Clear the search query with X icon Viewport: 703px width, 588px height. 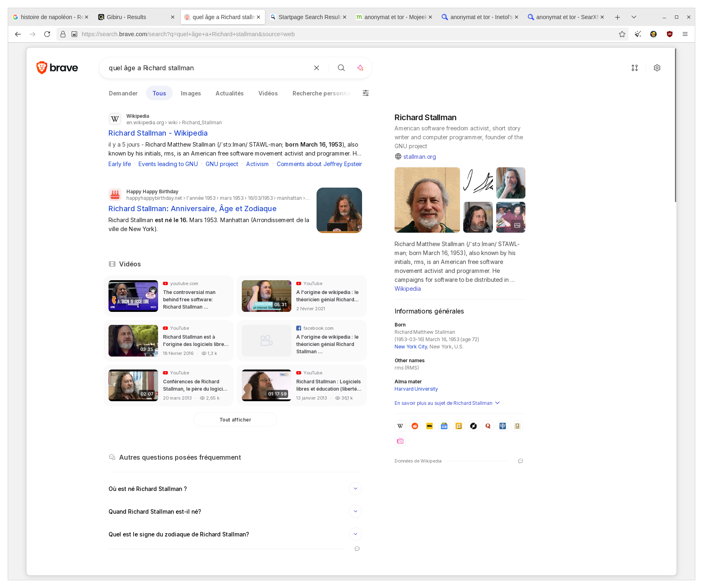point(317,68)
